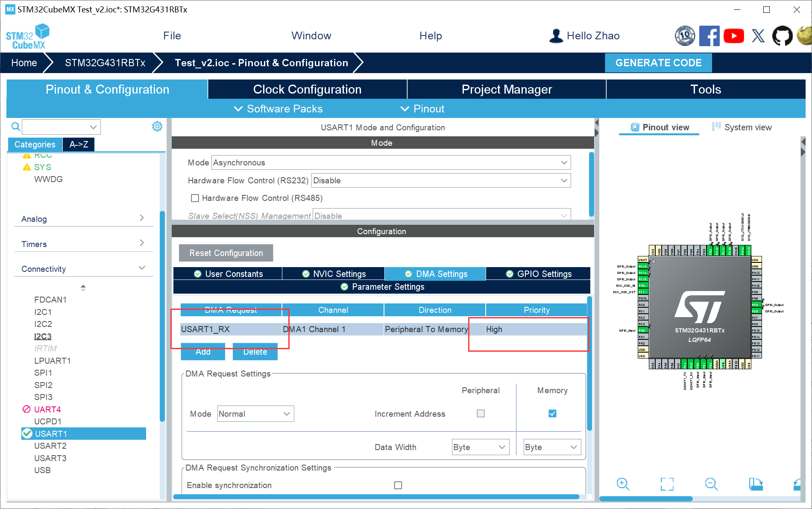The image size is (812, 509).
Task: Click the zoom in magnifier icon
Action: pos(623,484)
